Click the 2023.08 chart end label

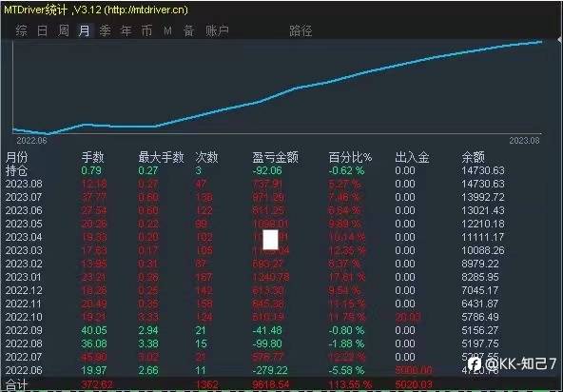525,141
